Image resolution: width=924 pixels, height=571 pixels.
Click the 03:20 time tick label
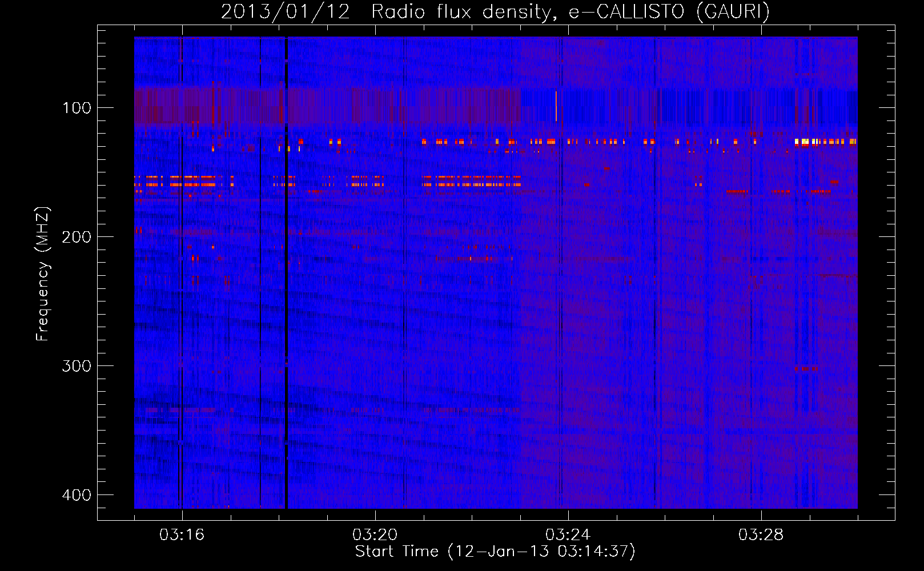tap(375, 535)
